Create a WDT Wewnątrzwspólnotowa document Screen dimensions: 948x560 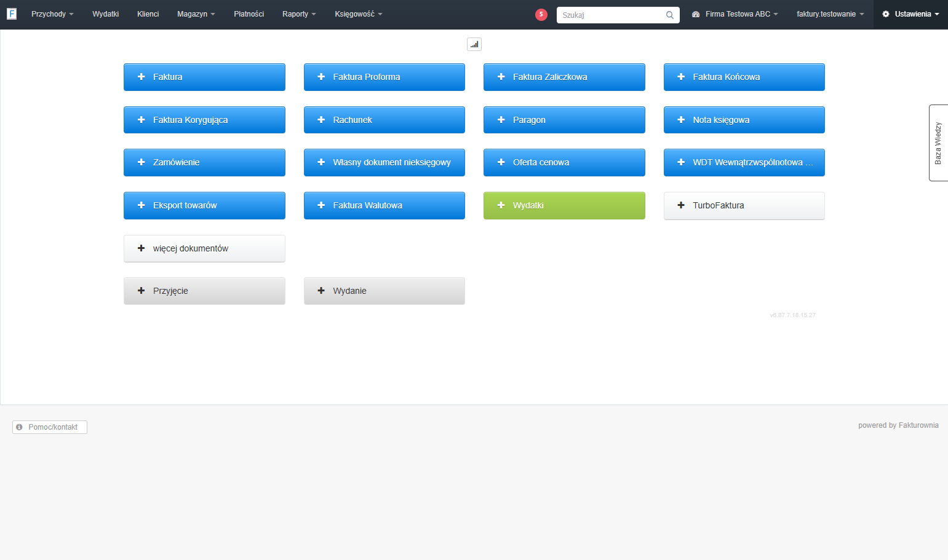click(x=744, y=162)
